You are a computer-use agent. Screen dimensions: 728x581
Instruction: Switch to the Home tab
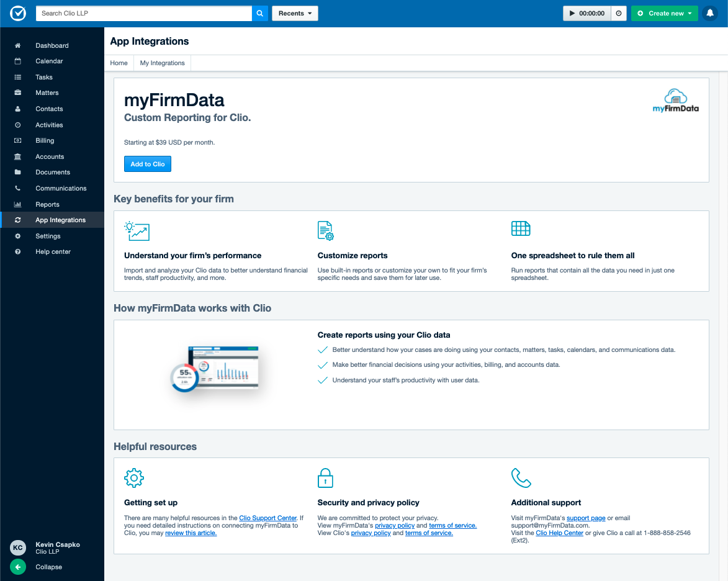pos(119,63)
